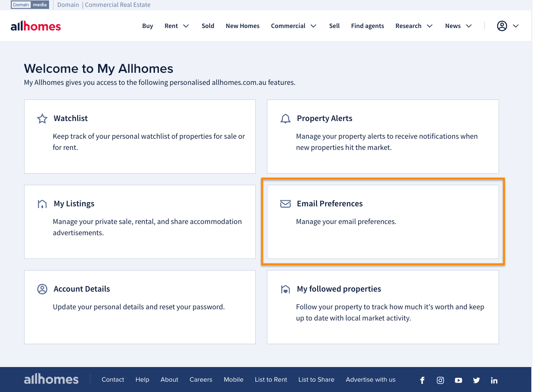Image resolution: width=533 pixels, height=392 pixels.
Task: Follow the Domain link in top bar
Action: click(68, 5)
